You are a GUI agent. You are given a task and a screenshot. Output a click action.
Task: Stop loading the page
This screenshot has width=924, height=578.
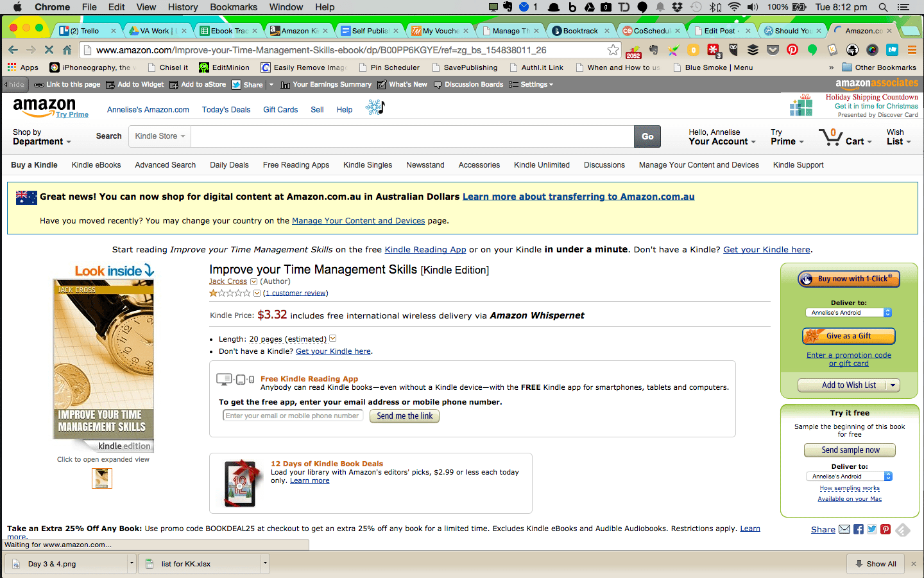49,49
